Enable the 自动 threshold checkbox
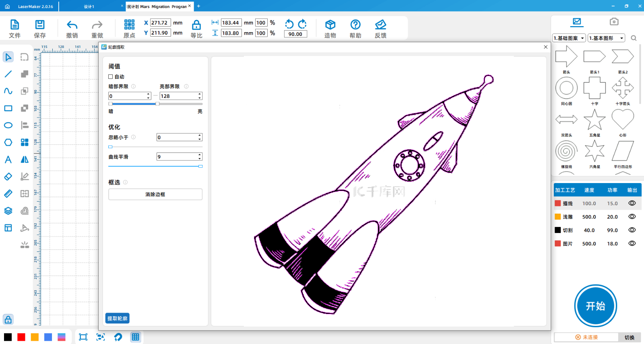 111,77
